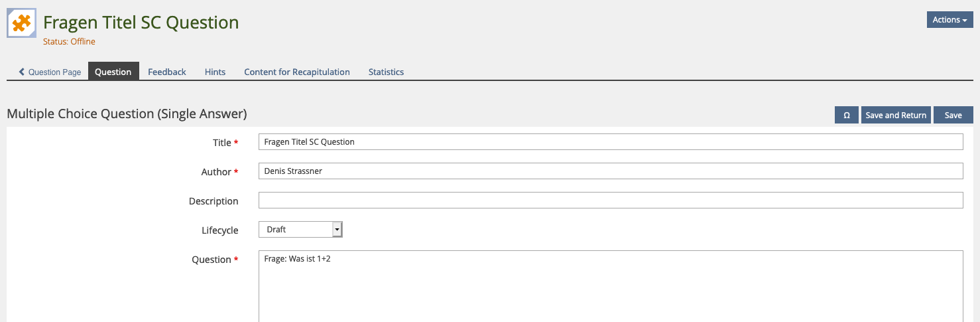The height and width of the screenshot is (322, 980).
Task: View the Statistics tab
Action: click(386, 72)
